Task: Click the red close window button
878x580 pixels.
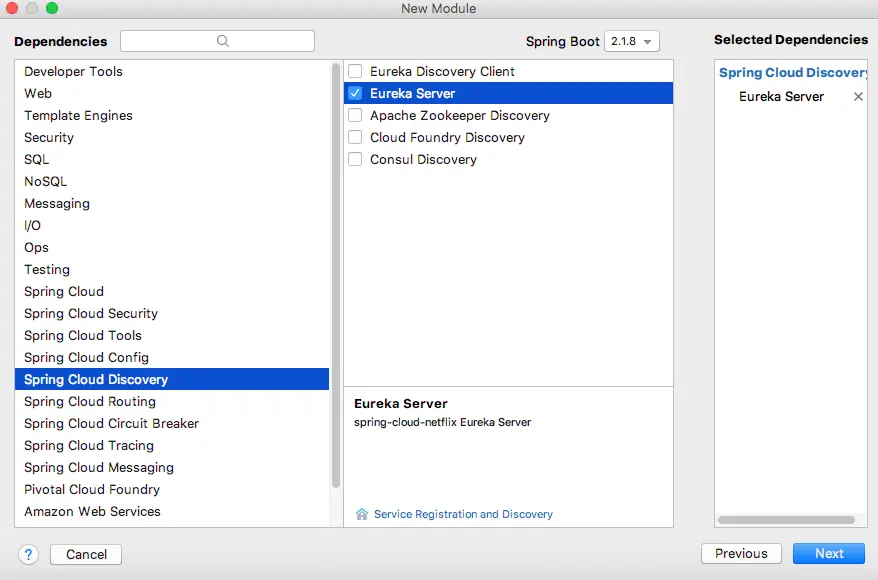Action: pos(12,8)
